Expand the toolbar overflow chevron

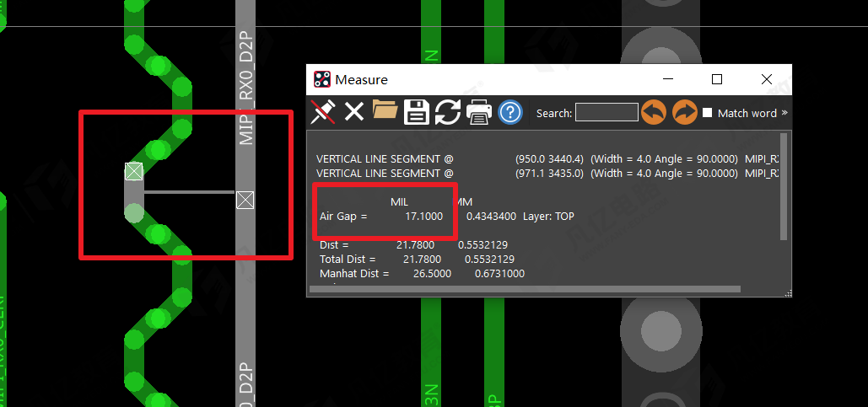784,113
